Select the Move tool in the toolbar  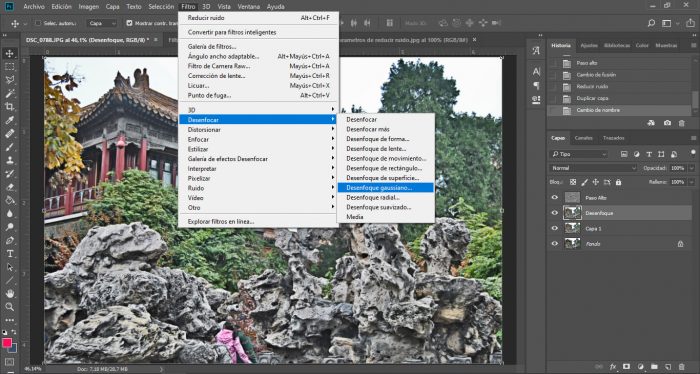[x=9, y=54]
